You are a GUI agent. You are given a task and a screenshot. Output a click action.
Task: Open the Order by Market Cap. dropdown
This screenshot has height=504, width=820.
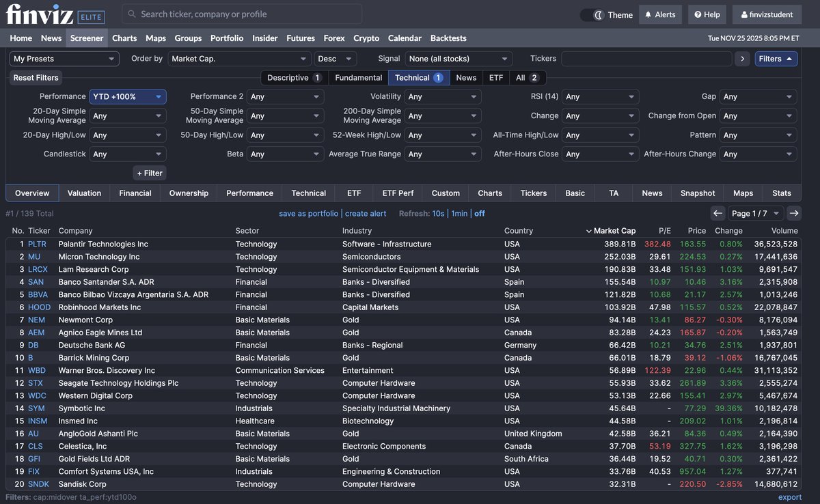click(x=240, y=59)
